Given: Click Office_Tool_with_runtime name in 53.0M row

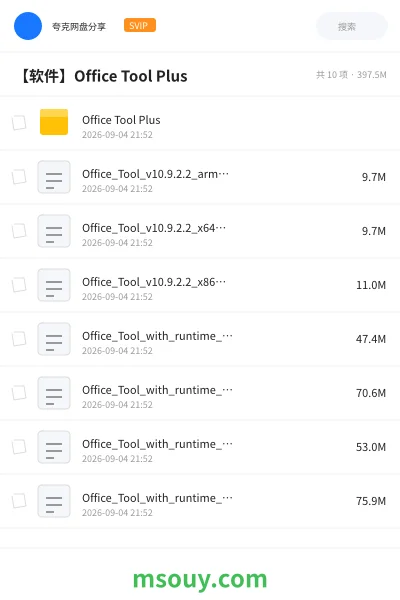Looking at the screenshot, I should (x=157, y=444).
